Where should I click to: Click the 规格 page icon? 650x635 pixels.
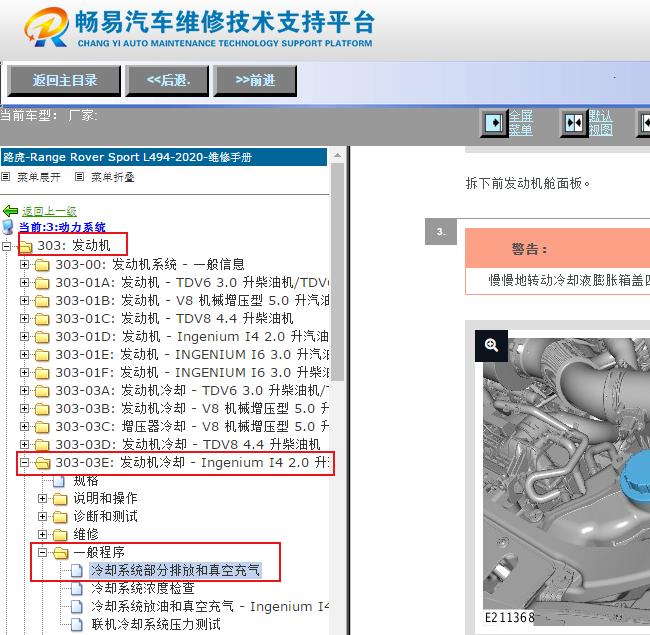59,481
